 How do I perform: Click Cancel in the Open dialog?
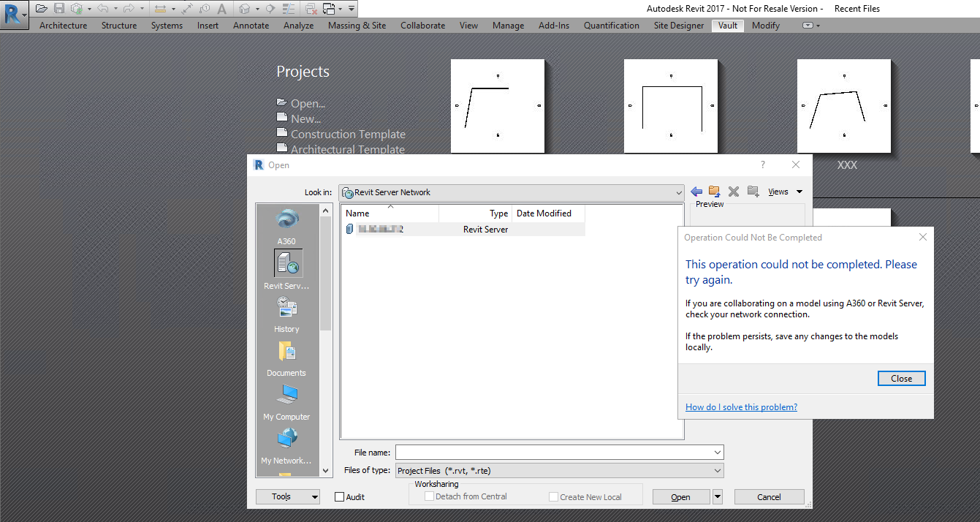point(769,496)
